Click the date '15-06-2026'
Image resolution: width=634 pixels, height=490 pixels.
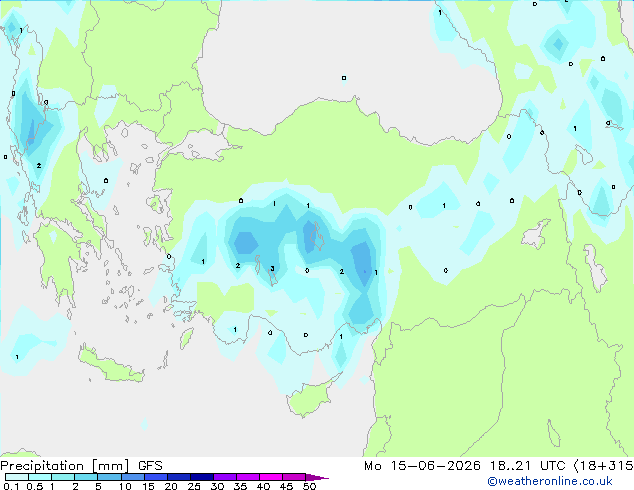pos(435,466)
